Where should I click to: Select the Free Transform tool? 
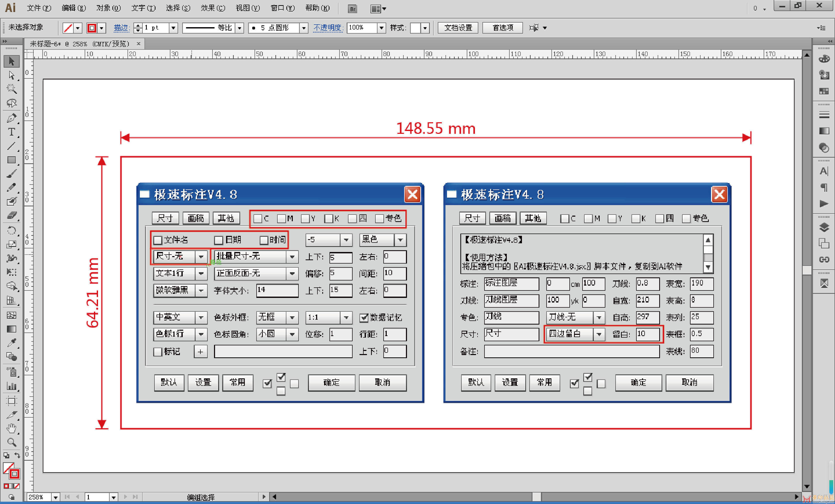12,272
